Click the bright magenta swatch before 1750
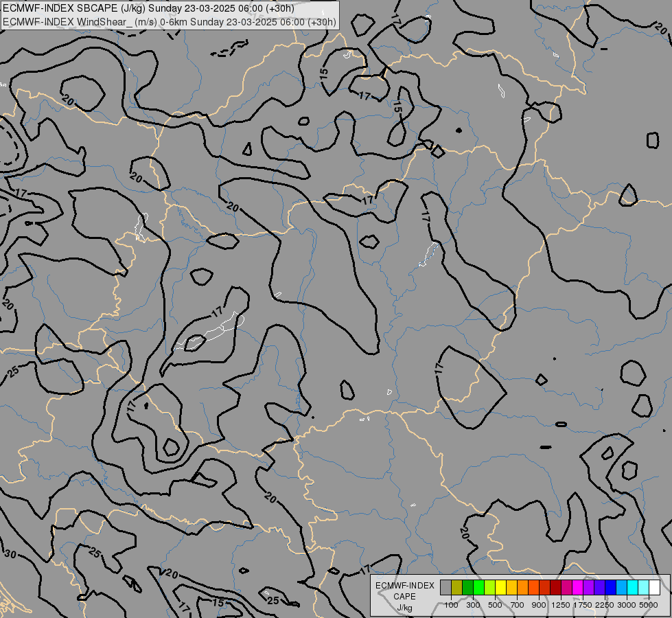The width and height of the screenshot is (672, 618). pos(578,588)
